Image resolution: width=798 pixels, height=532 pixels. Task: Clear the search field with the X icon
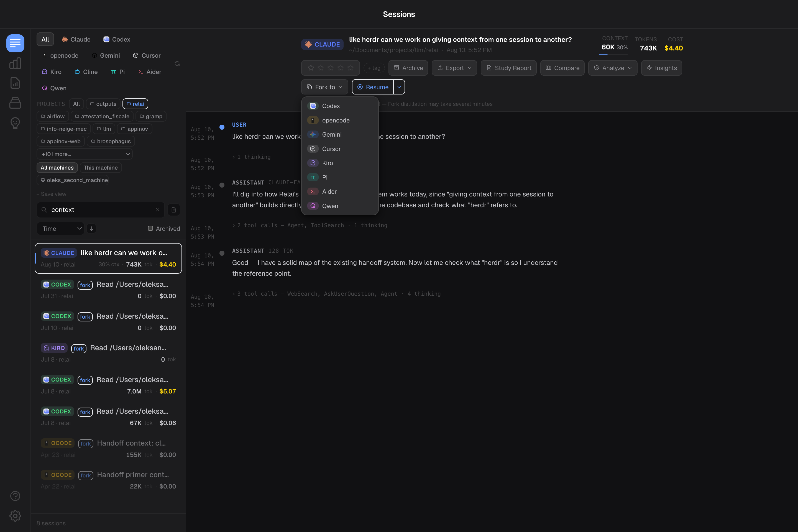[x=157, y=210]
